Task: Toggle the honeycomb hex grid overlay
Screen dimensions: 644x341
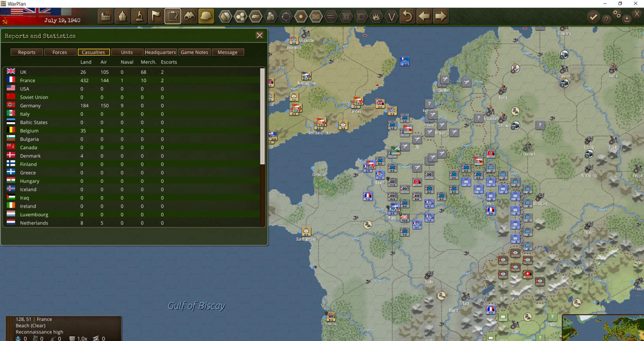Action: point(240,17)
